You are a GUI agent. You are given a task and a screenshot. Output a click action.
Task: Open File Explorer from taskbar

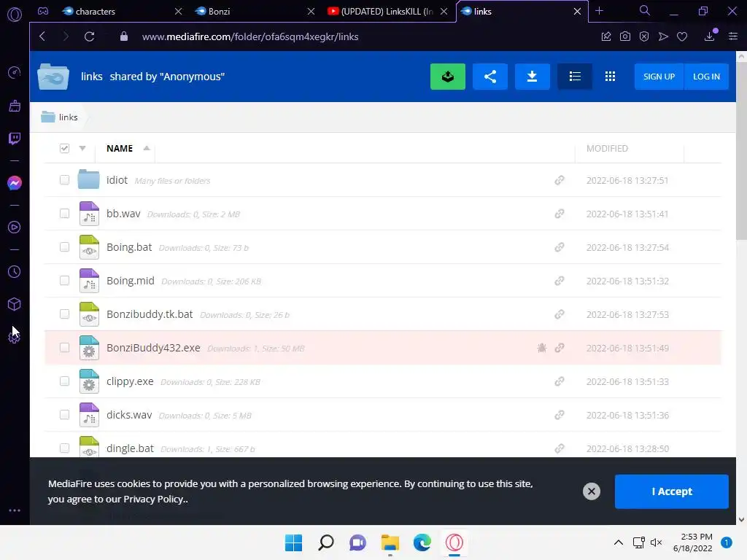tap(390, 542)
